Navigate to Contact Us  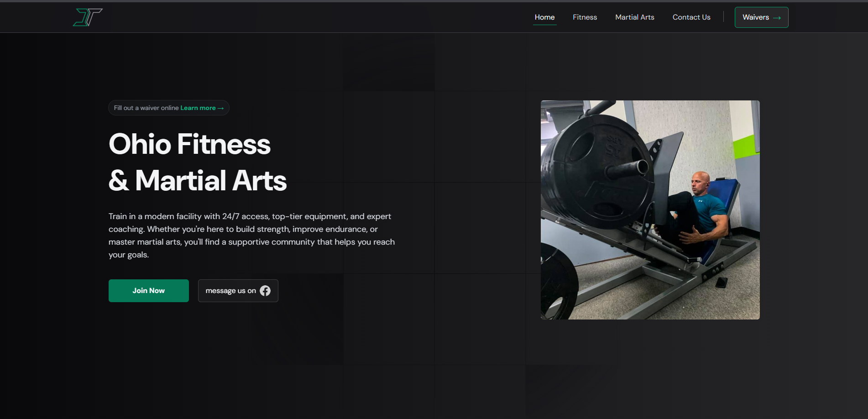coord(691,17)
